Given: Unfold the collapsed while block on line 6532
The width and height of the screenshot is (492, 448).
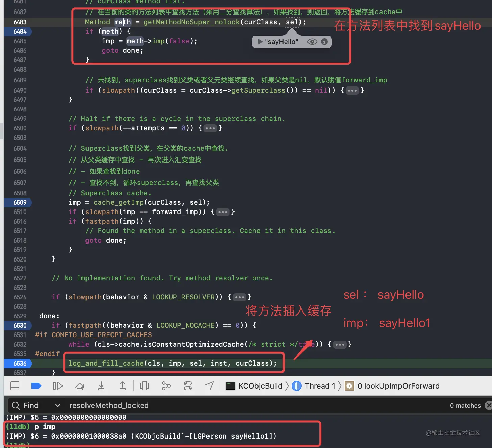Looking at the screenshot, I should click(x=340, y=345).
